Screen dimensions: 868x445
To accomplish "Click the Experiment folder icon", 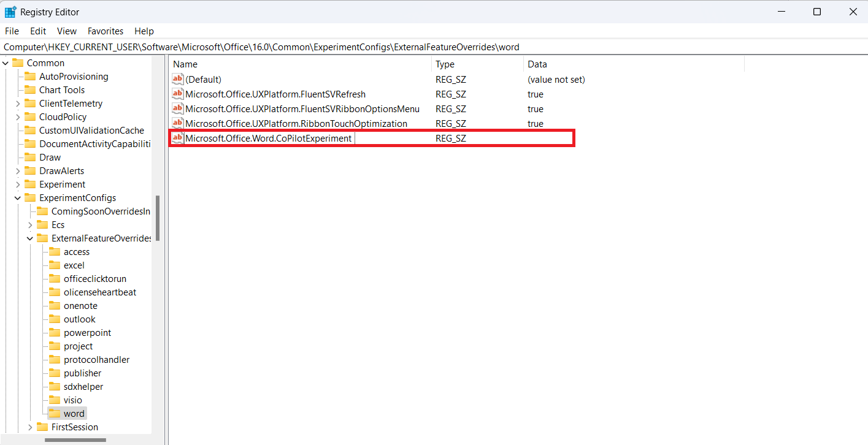I will coord(29,184).
